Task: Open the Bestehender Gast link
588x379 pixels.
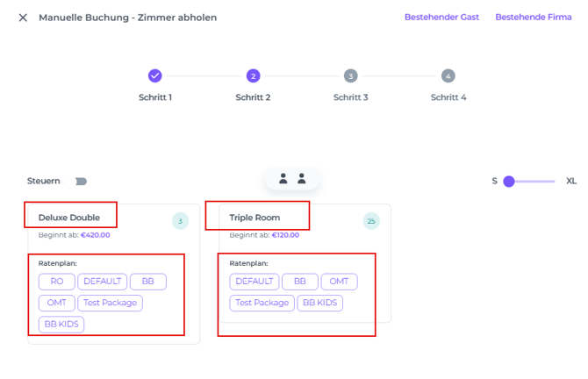Action: coord(441,18)
